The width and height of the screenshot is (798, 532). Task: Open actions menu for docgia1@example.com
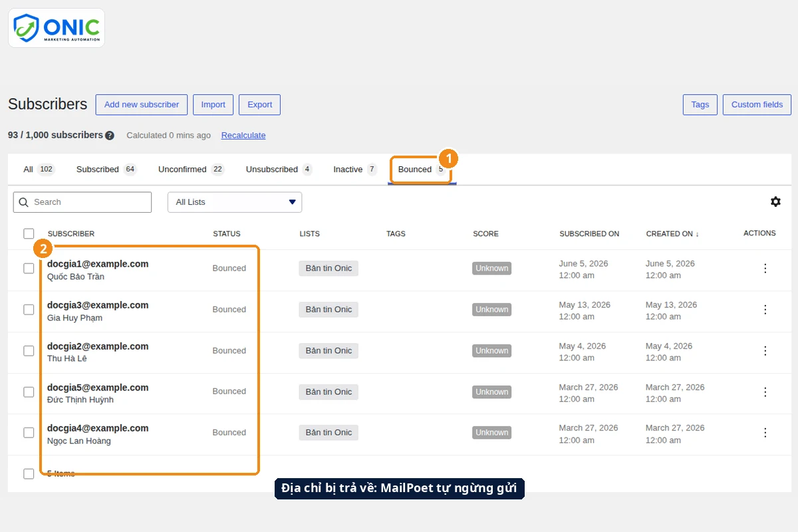(765, 269)
